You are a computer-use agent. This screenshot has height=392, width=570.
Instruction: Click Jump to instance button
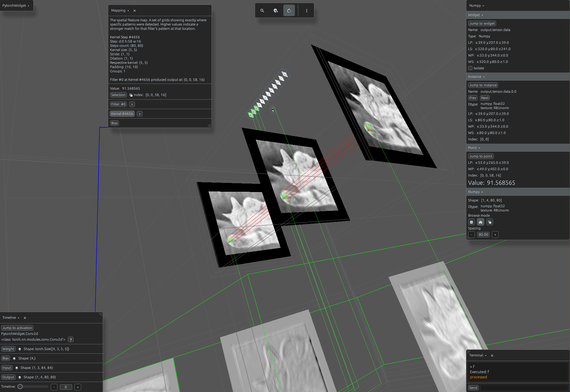[x=483, y=85]
